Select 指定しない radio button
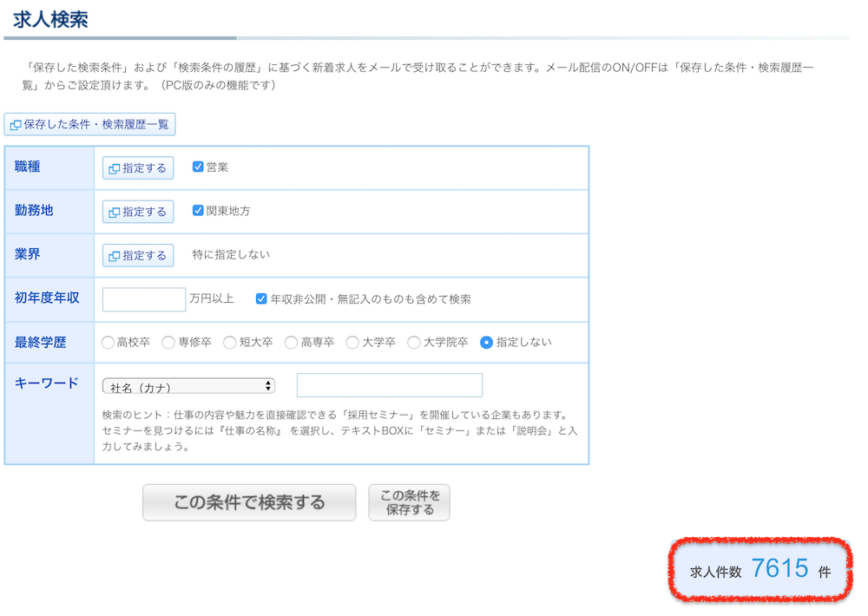868x616 pixels. click(486, 343)
